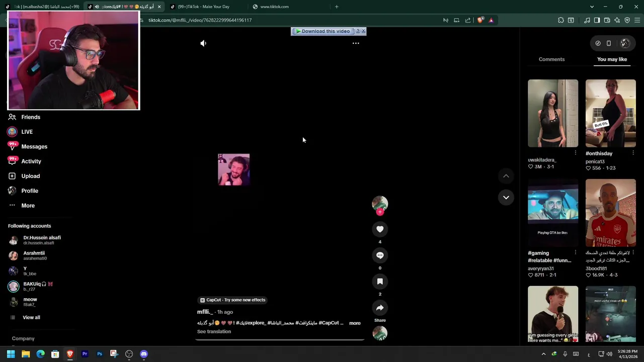This screenshot has width=644, height=362.
Task: Open Windows Start menu
Action: pyautogui.click(x=11, y=354)
